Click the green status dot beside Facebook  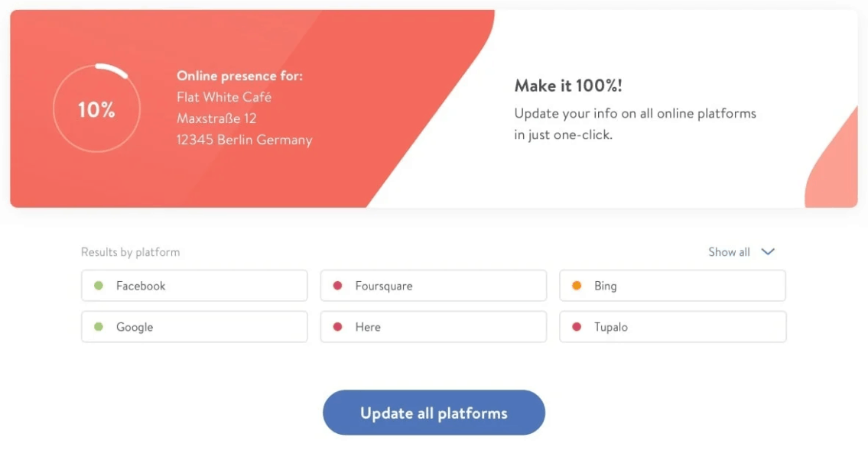[x=99, y=286]
